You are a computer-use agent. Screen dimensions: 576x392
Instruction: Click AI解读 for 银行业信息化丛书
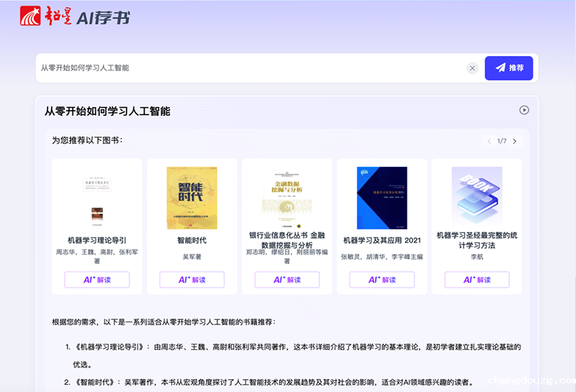[x=287, y=280]
